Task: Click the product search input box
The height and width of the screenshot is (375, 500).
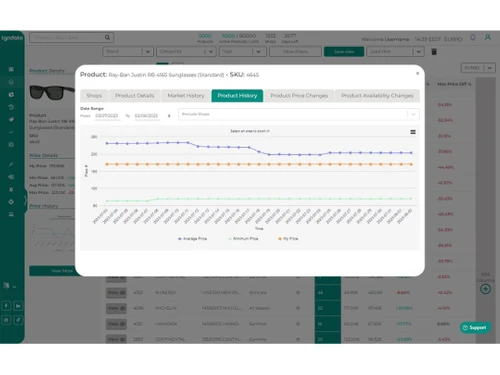Action: pos(71,37)
